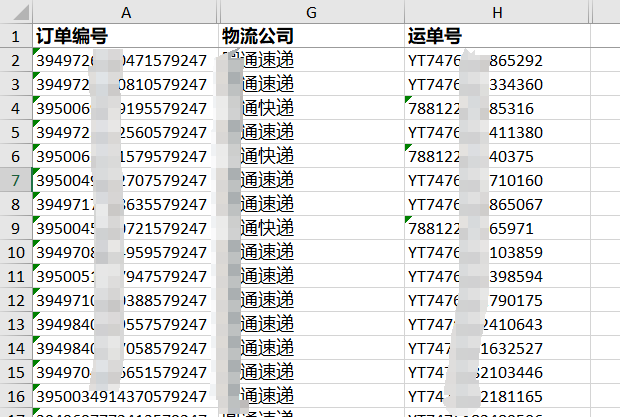Screen dimensions: 620x417
Task: Select row 5 header
Action: (16, 132)
